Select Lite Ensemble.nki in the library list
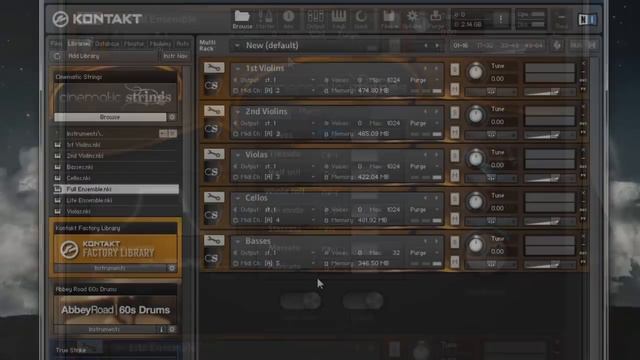The image size is (640, 360). point(116,200)
